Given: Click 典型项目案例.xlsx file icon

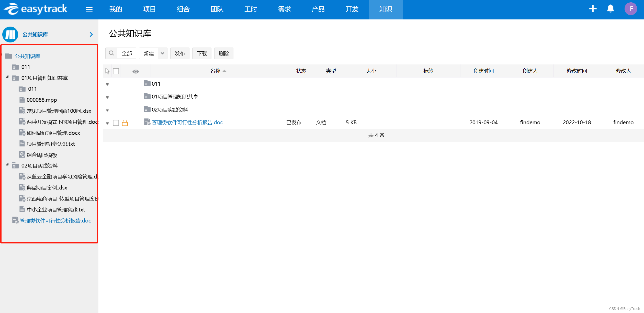Looking at the screenshot, I should pyautogui.click(x=22, y=187).
